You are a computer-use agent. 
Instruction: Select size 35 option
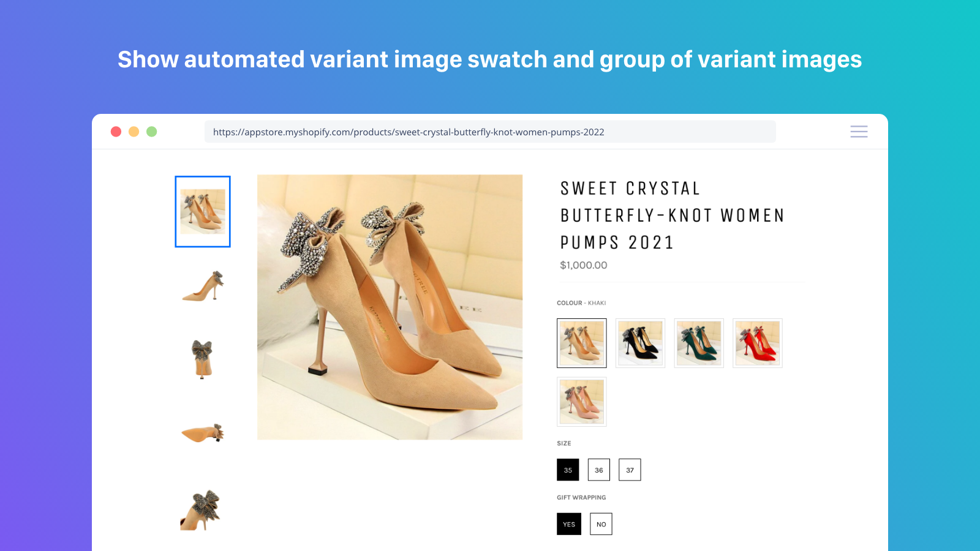pyautogui.click(x=568, y=470)
